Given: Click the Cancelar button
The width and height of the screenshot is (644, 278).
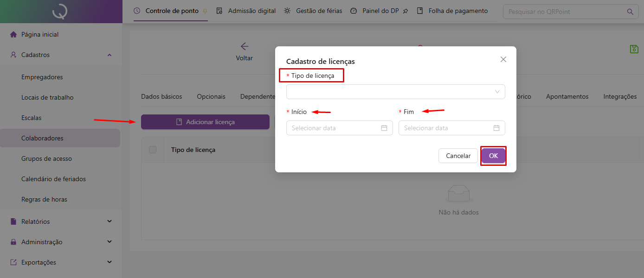Looking at the screenshot, I should (x=458, y=156).
